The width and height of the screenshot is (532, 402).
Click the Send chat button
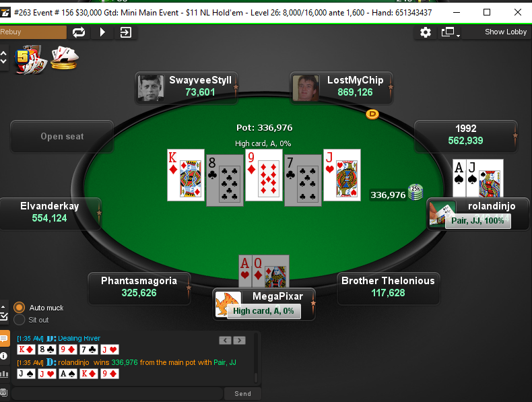(x=242, y=393)
